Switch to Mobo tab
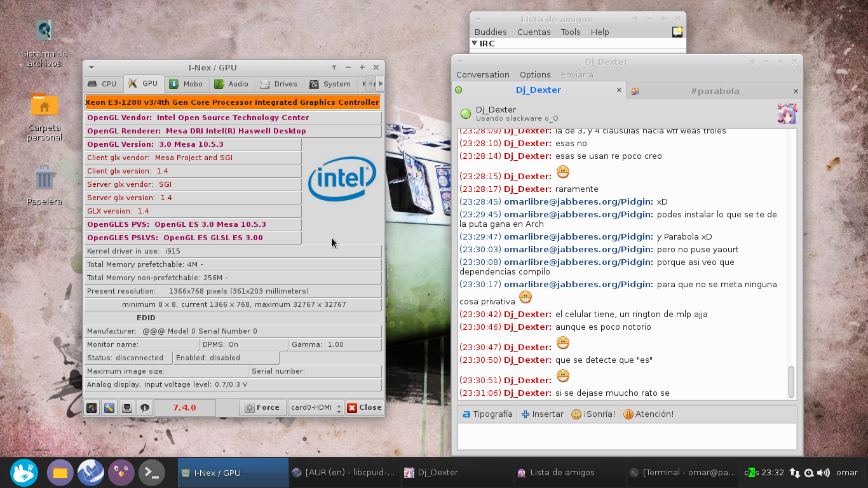 coord(186,84)
